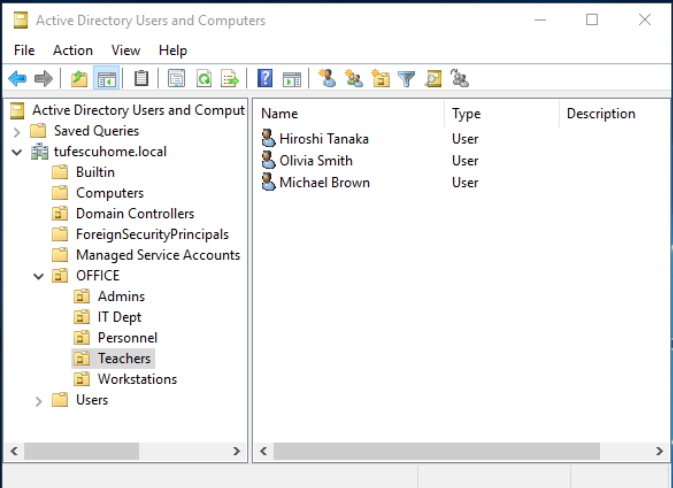Screen dimensions: 673x488
Task: Click tree pane scroll left arrow
Action: pos(14,451)
